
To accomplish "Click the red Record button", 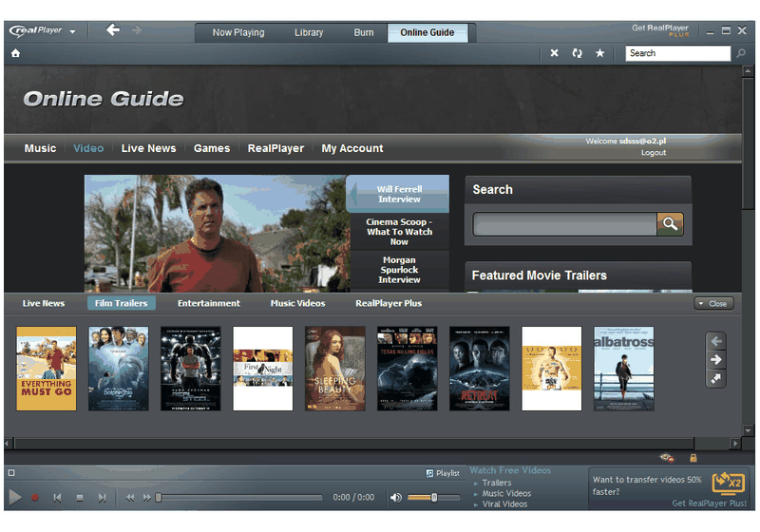I will tap(35, 498).
